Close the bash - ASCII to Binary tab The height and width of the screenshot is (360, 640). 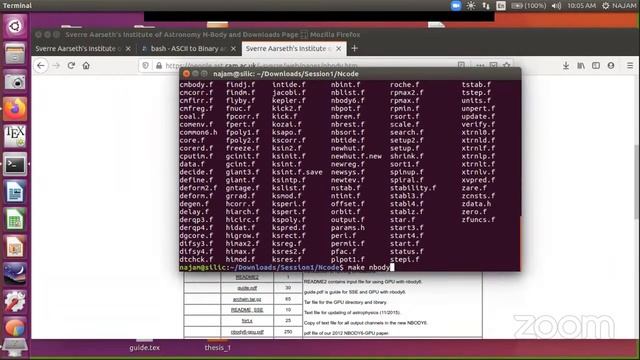(x=233, y=49)
